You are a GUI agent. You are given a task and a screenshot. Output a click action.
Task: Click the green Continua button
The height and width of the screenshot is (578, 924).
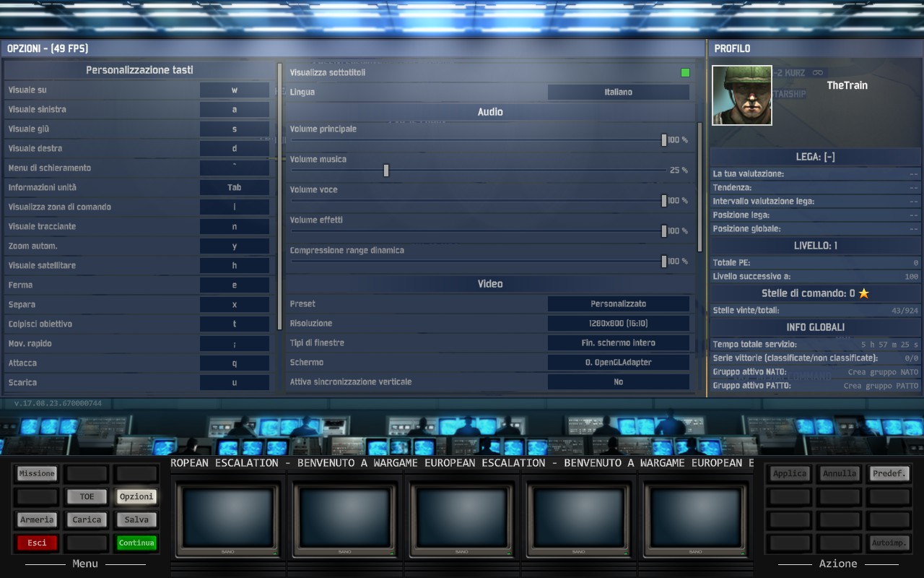coord(136,543)
